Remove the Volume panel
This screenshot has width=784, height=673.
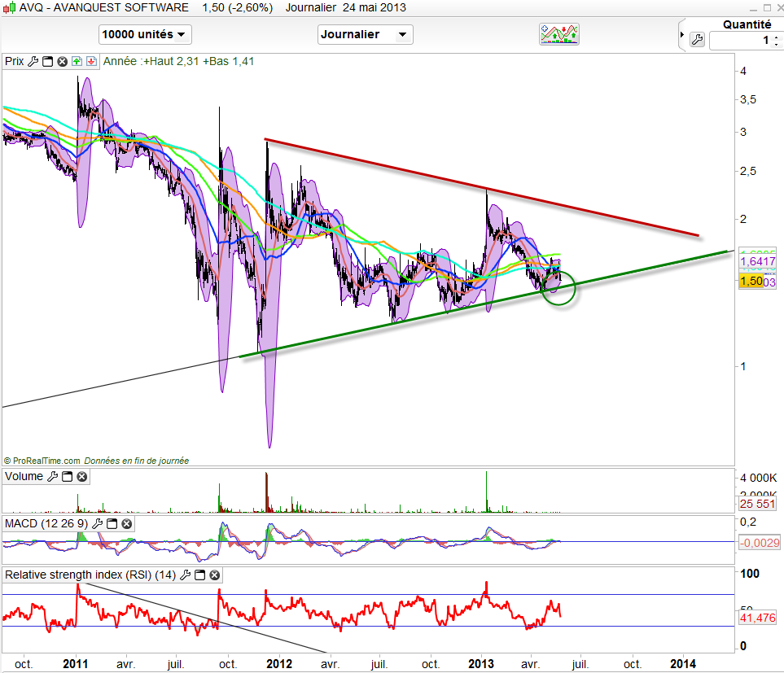coord(81,477)
